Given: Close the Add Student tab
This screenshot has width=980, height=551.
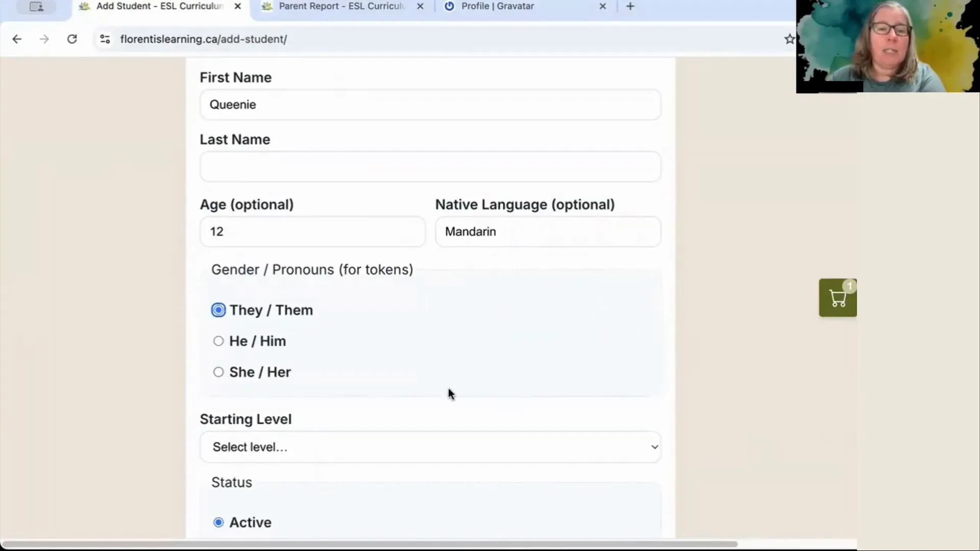Looking at the screenshot, I should click(237, 6).
